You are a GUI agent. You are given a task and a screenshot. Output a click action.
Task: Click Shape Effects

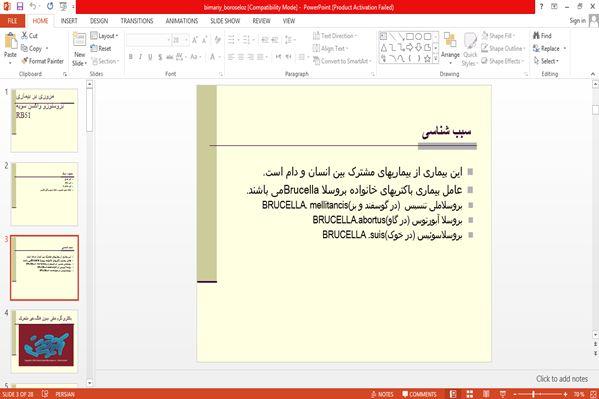501,61
